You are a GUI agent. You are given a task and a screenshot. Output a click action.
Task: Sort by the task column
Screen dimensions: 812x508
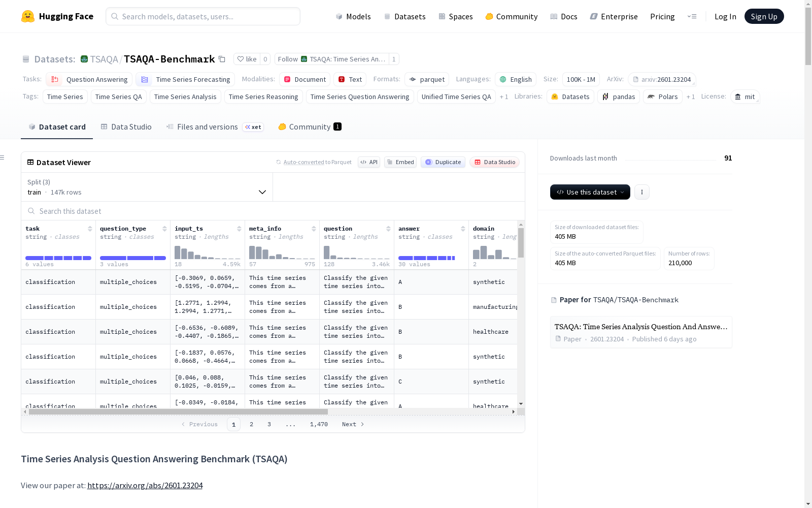90,229
